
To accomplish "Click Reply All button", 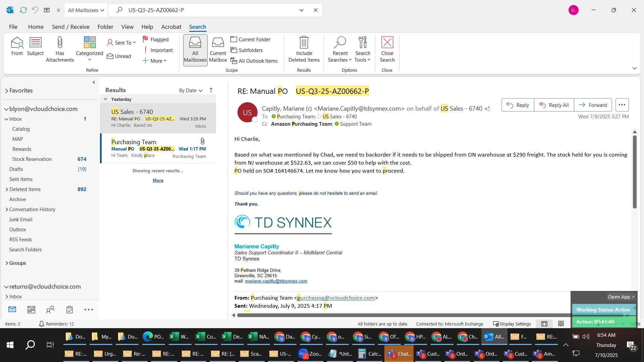I will pyautogui.click(x=554, y=105).
